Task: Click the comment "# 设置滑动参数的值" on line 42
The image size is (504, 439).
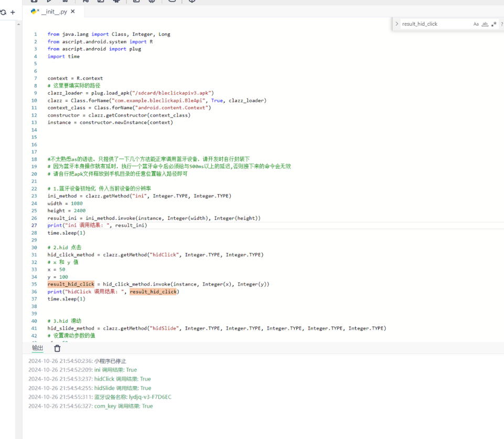Action: pyautogui.click(x=71, y=336)
